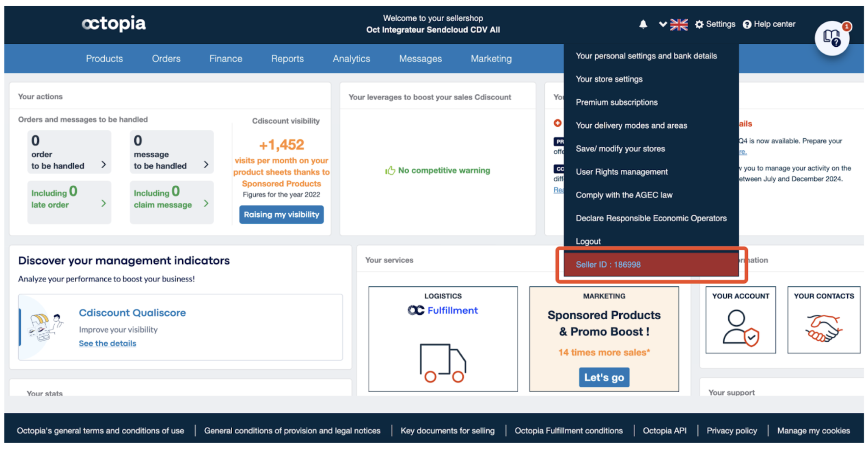This screenshot has height=450, width=868.
Task: Open the See the details link
Action: click(x=108, y=343)
